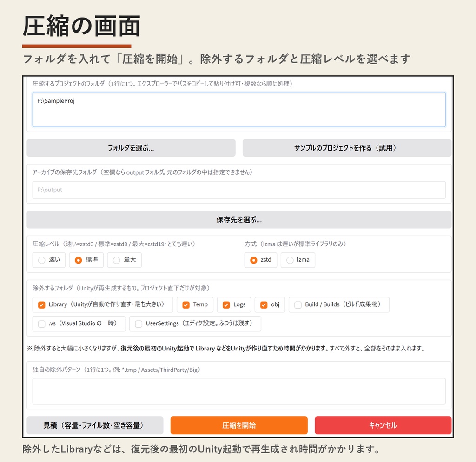Image resolution: width=476 pixels, height=462 pixels.
Task: Click the 保存先を選ぶ... button
Action: pos(239,219)
